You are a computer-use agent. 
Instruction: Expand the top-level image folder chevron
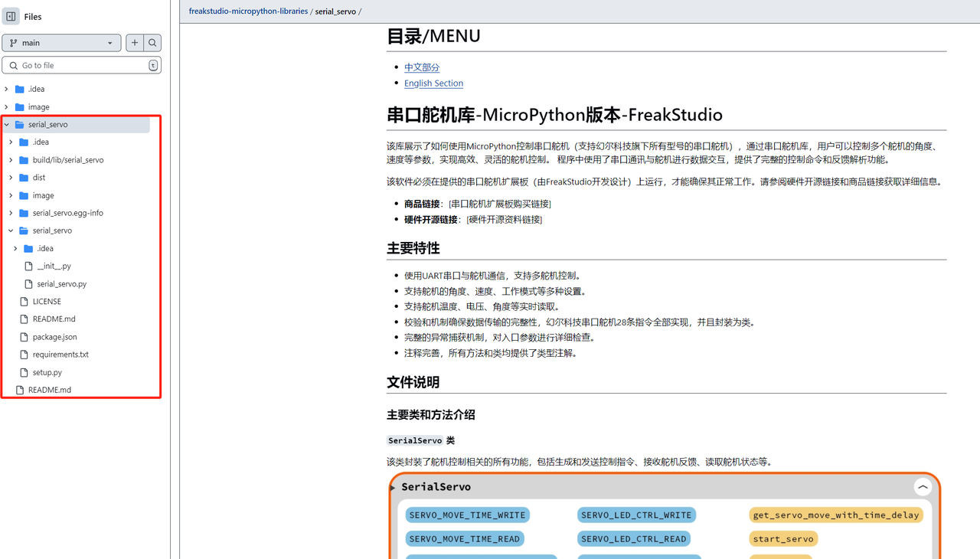point(7,107)
